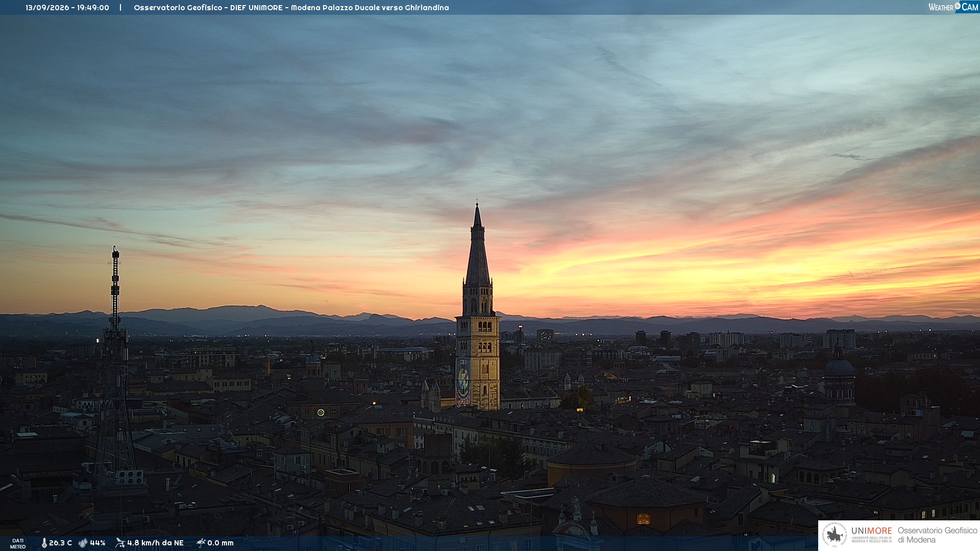Click the rain umbrella icon
The width and height of the screenshot is (980, 551).
[201, 543]
